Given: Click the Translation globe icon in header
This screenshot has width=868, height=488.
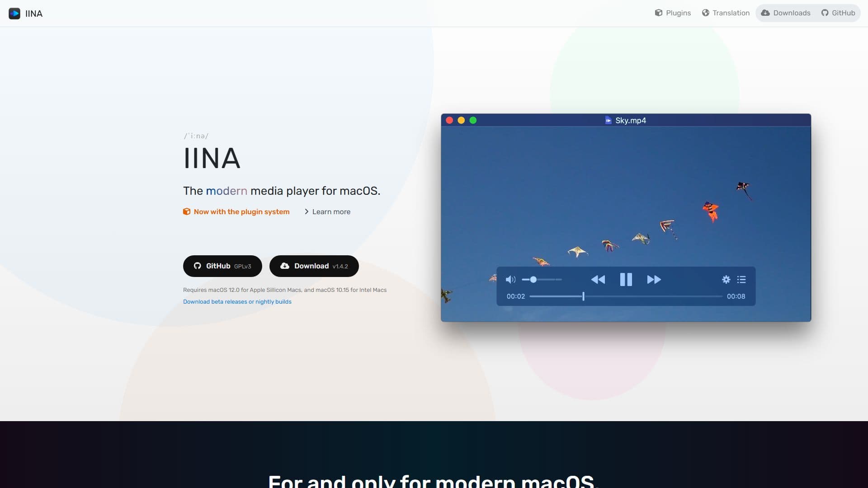Looking at the screenshot, I should 706,13.
